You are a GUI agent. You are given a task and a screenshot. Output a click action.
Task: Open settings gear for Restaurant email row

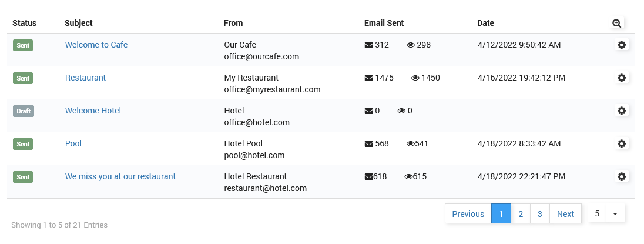tap(622, 78)
